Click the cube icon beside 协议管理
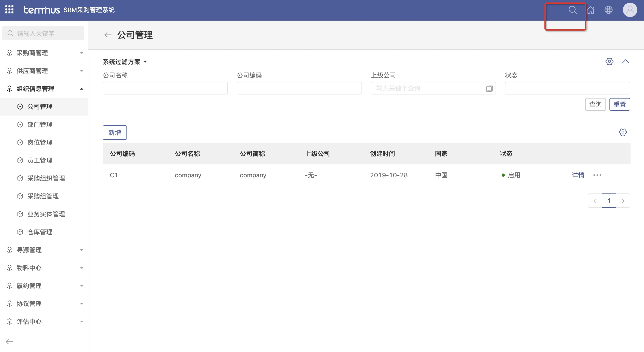The image size is (644, 352). 9,304
